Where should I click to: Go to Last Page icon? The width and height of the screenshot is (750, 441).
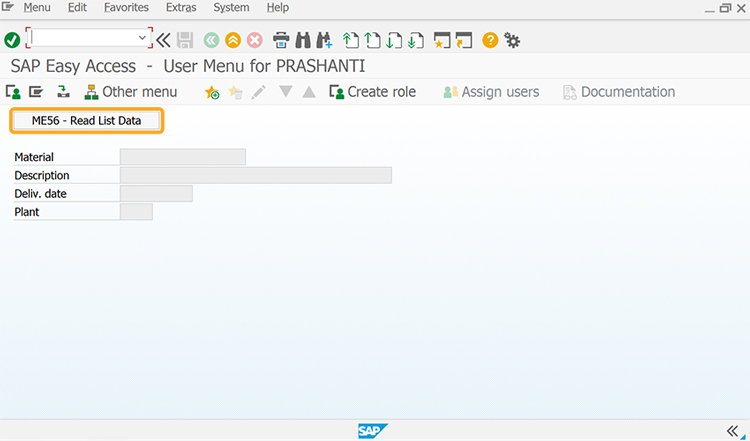pyautogui.click(x=416, y=40)
